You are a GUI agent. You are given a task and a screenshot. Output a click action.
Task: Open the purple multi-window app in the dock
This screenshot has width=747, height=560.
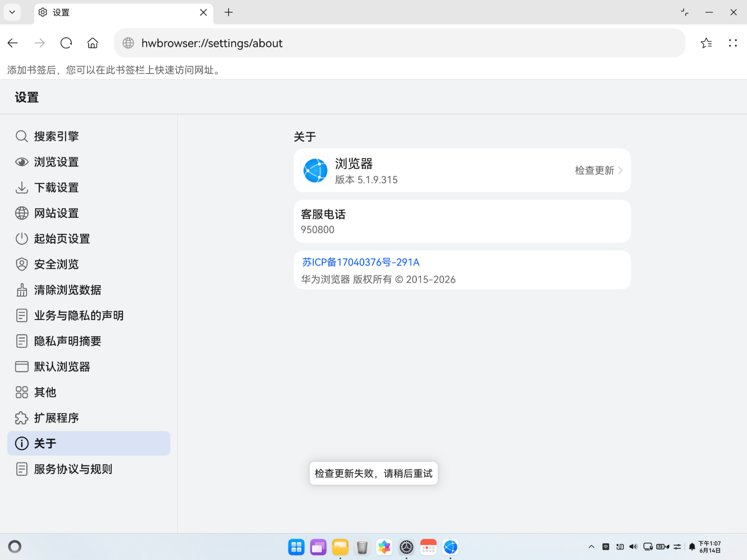tap(318, 547)
